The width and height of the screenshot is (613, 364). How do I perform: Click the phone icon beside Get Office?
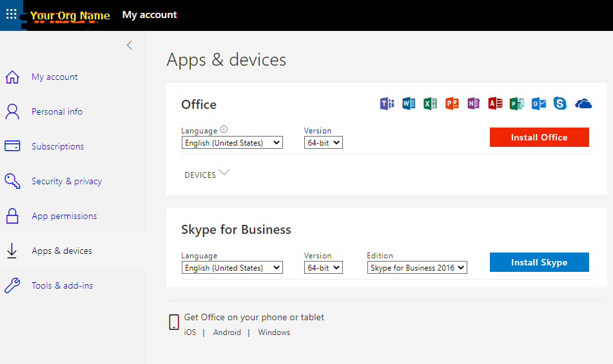pos(174,322)
